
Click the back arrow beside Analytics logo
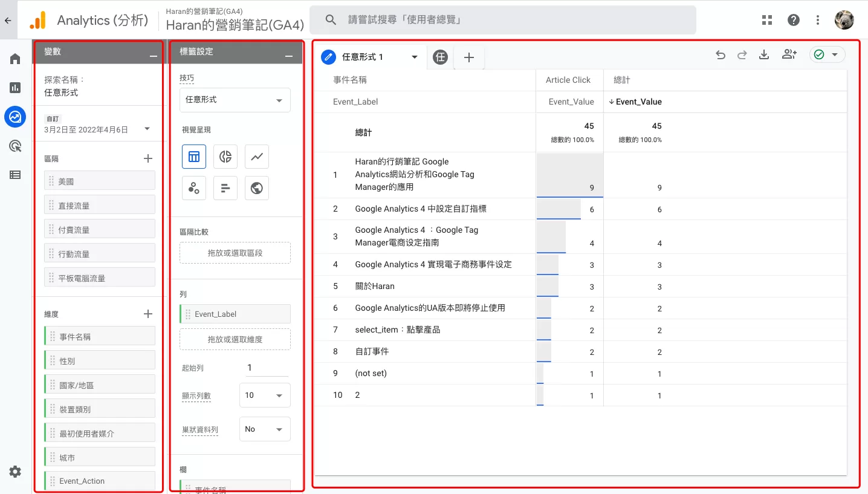8,20
